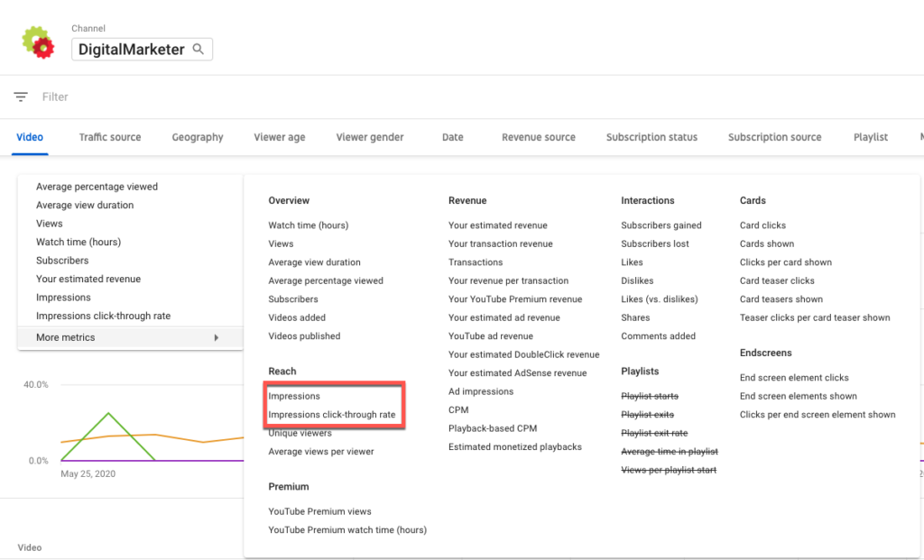The image size is (924, 560).
Task: Click the Video column header below chart
Action: (30, 547)
